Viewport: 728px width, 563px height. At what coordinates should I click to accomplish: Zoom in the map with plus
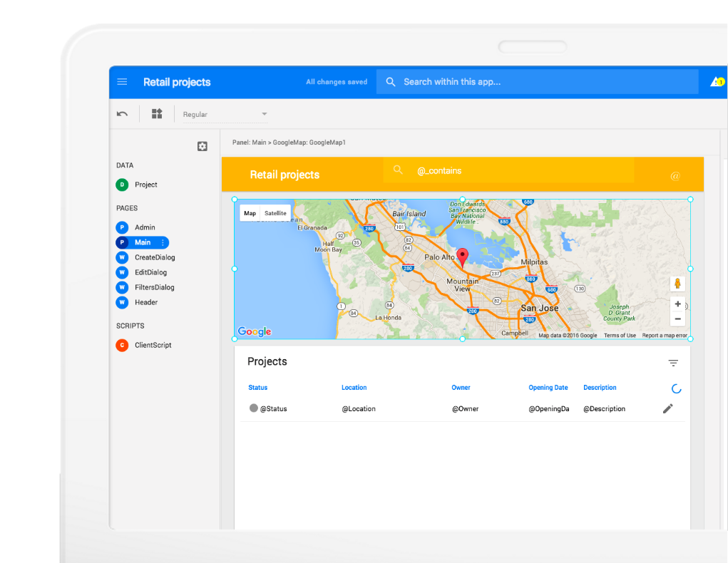tap(678, 304)
